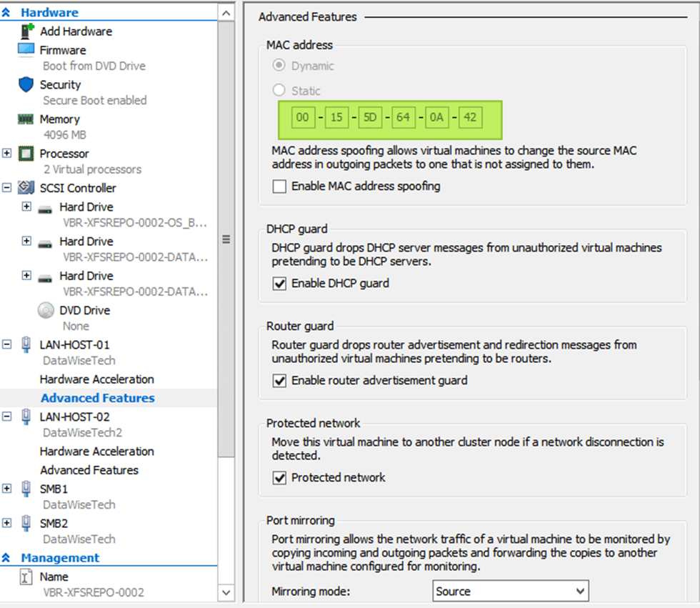Uncheck the Protected network checkbox
This screenshot has height=608, width=700.
(279, 478)
